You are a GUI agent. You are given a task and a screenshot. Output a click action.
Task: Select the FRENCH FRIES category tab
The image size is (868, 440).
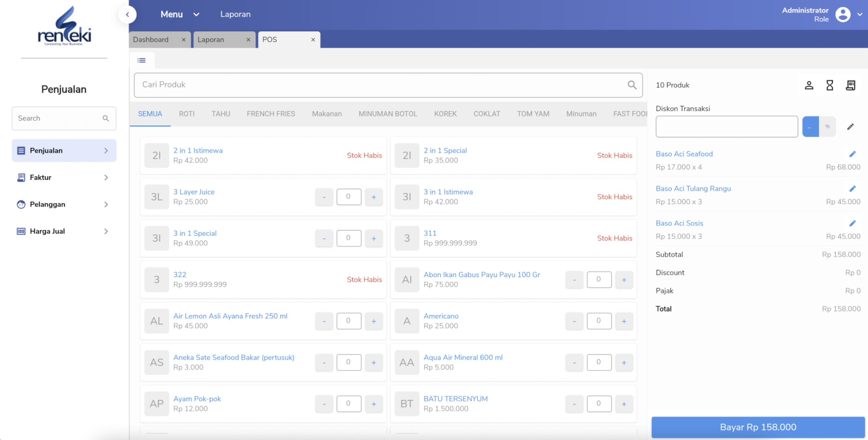click(271, 114)
